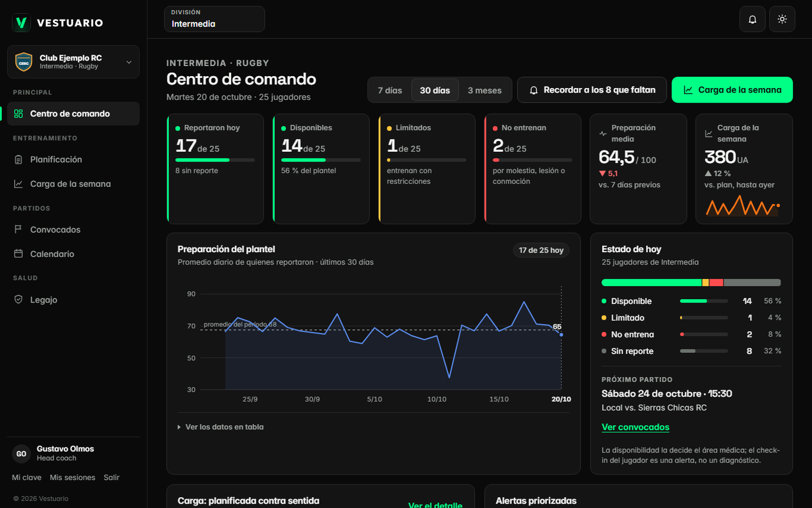
Task: Click Sábado 24 de octubre · 15:30 text
Action: 667,394
